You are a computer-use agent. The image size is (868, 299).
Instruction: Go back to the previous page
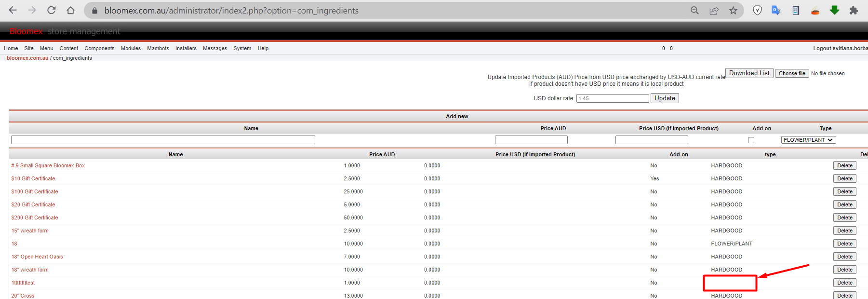(x=13, y=10)
